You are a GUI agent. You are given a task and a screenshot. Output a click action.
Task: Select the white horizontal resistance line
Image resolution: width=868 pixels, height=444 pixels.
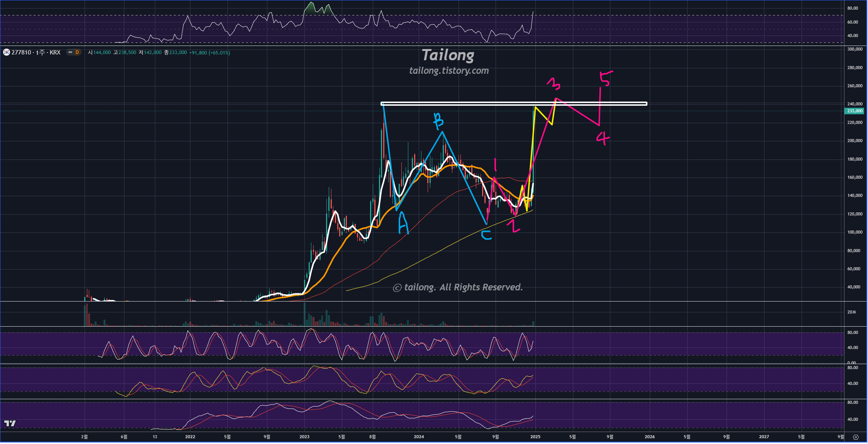(x=464, y=103)
